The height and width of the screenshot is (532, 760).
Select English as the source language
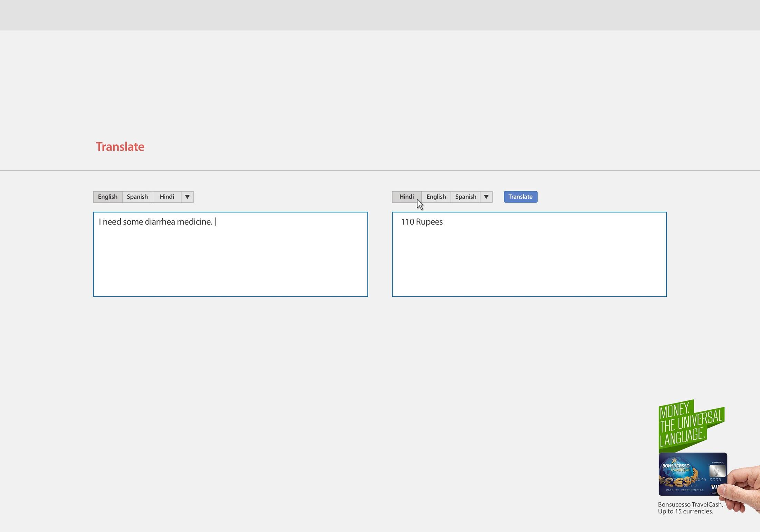(107, 197)
